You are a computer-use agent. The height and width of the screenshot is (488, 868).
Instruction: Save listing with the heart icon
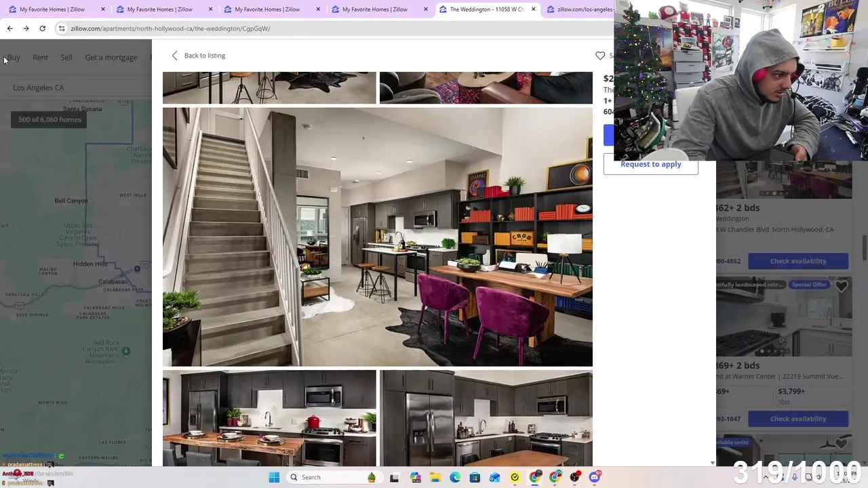(600, 56)
